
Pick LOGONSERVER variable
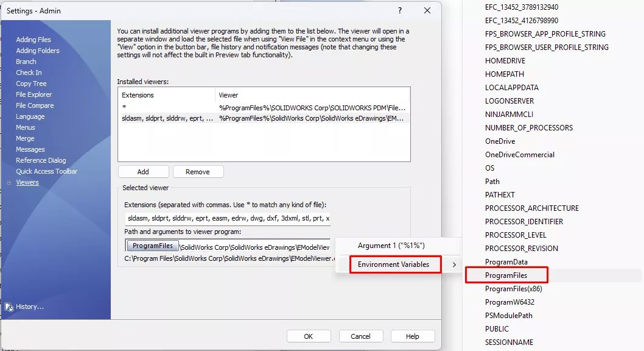509,101
